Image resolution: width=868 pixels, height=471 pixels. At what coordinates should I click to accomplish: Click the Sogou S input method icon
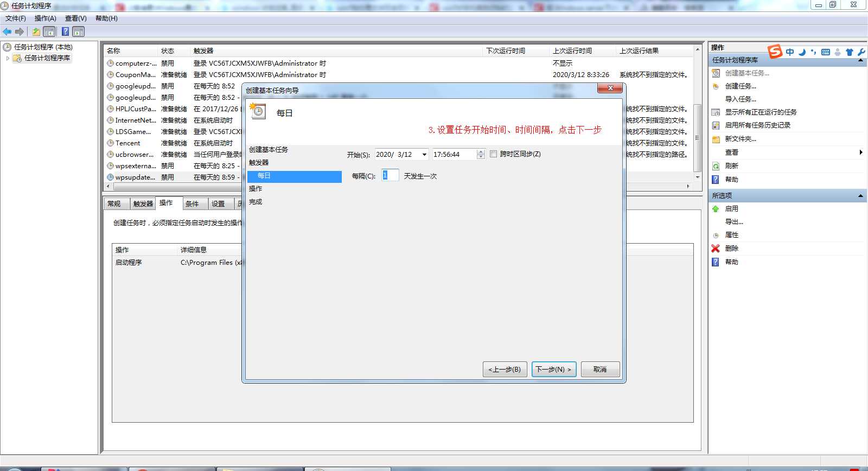click(x=775, y=51)
